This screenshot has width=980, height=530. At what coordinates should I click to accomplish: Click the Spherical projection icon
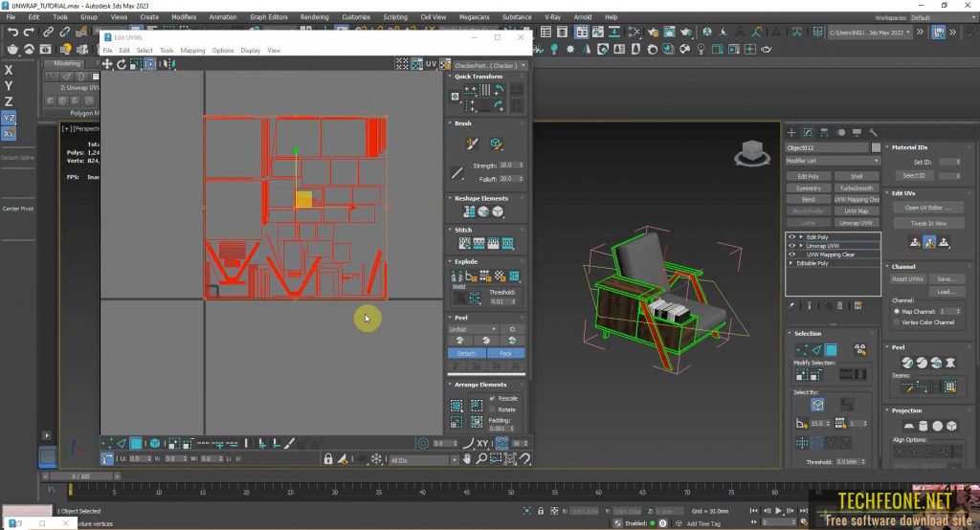pos(937,427)
